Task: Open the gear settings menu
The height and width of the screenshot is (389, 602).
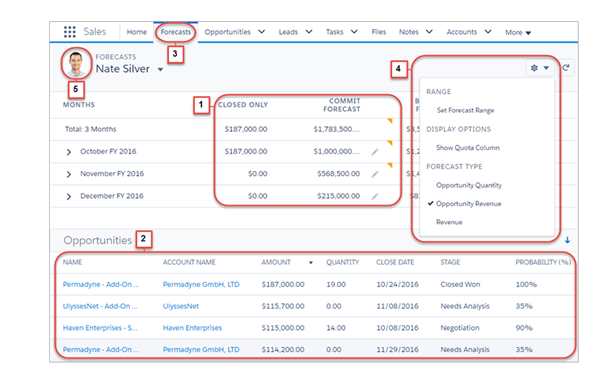Action: click(x=539, y=68)
